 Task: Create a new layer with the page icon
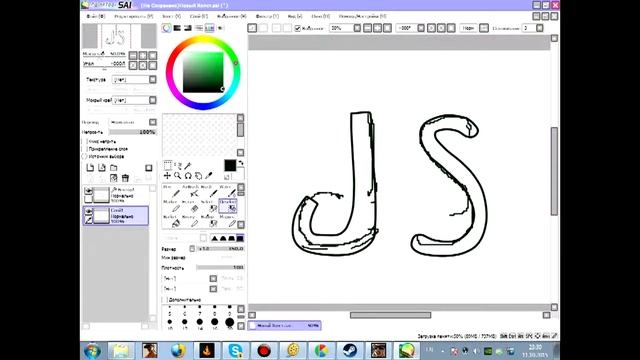click(90, 168)
